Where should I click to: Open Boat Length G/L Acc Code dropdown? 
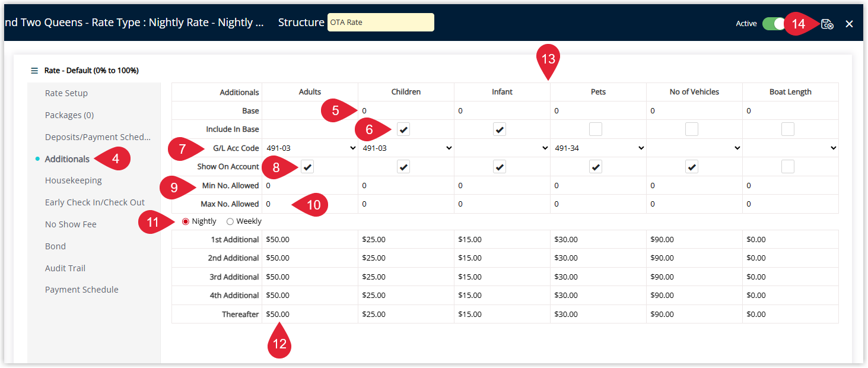(790, 148)
